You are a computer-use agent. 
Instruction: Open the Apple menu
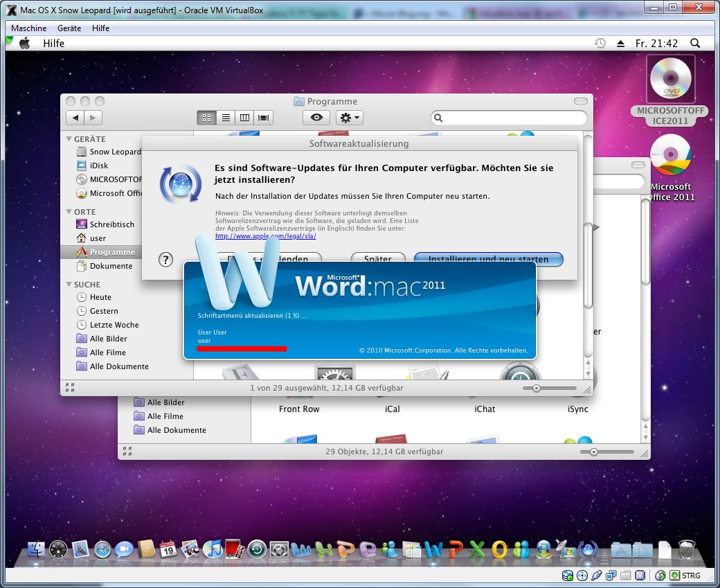pos(25,43)
